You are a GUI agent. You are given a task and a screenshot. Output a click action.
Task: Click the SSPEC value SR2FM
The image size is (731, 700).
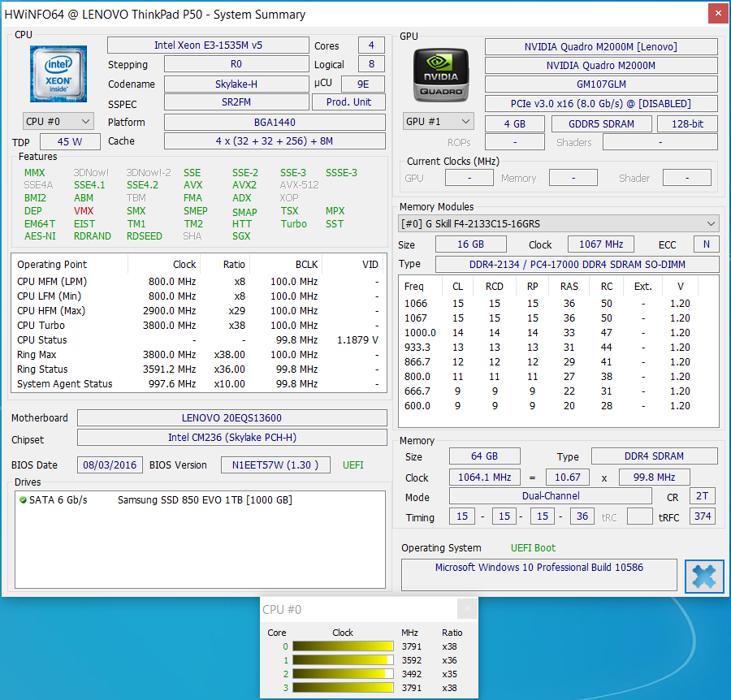pyautogui.click(x=236, y=102)
